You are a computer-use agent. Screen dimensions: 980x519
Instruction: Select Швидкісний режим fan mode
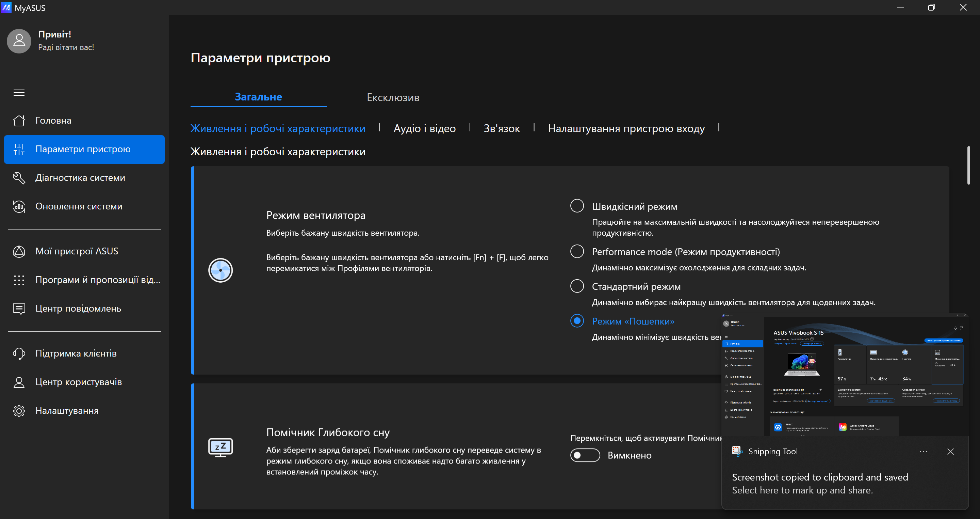(x=577, y=206)
